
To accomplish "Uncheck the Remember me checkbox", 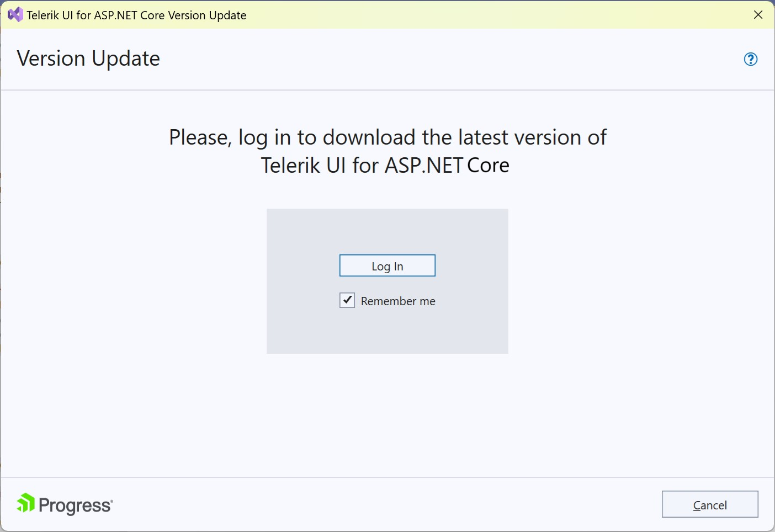I will (x=347, y=300).
